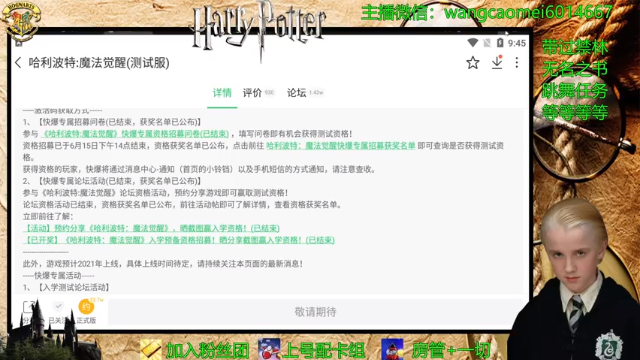Click the icon beside 上号配卡组

[269, 349]
